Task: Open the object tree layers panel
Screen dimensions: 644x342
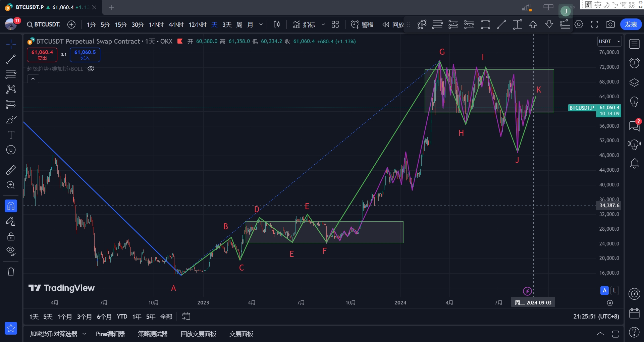Action: (634, 82)
